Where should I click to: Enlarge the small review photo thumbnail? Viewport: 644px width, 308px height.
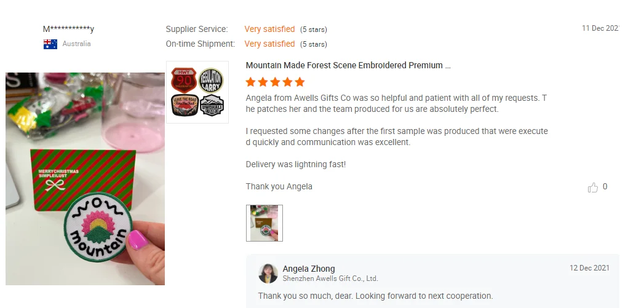point(264,223)
